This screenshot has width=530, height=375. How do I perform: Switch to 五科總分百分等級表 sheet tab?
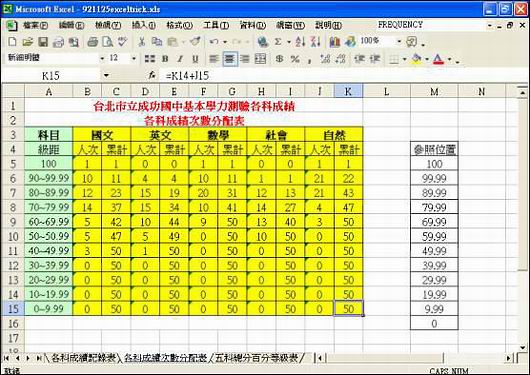[x=256, y=358]
